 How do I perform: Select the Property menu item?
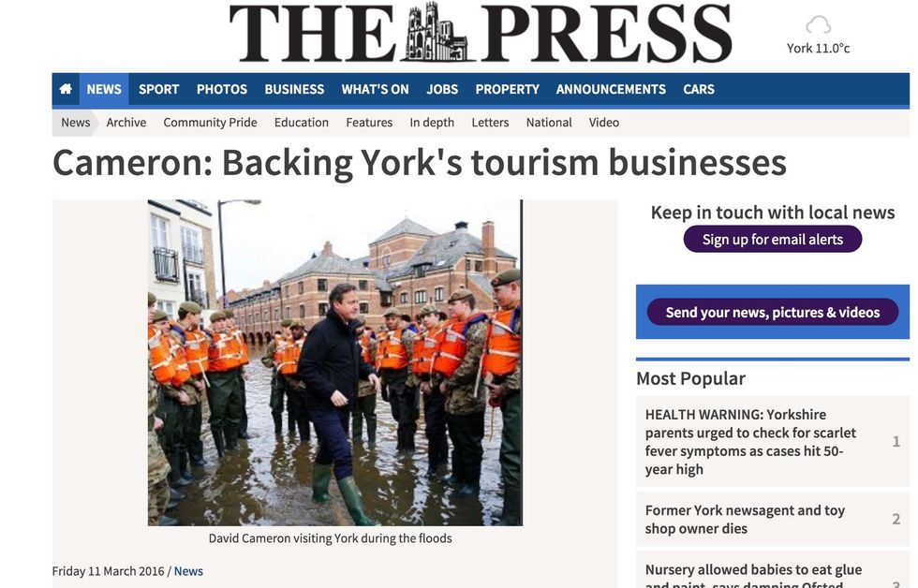[x=507, y=90]
